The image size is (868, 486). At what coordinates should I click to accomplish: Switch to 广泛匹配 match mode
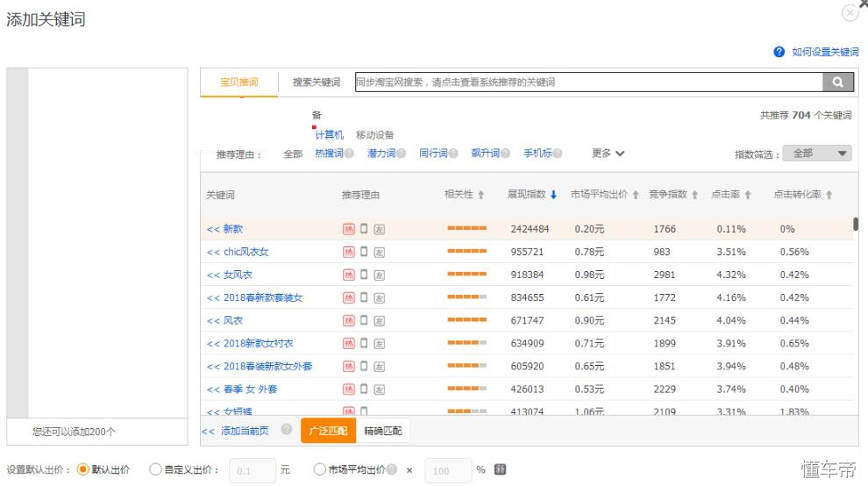328,431
